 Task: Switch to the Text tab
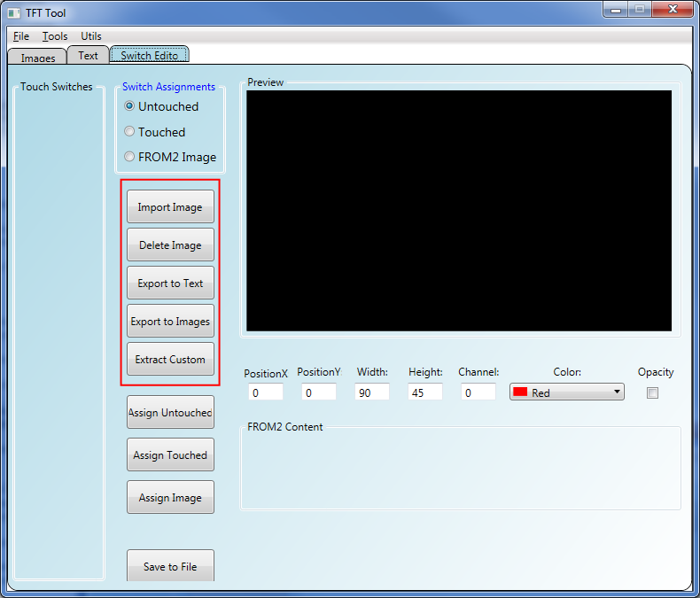pyautogui.click(x=89, y=56)
